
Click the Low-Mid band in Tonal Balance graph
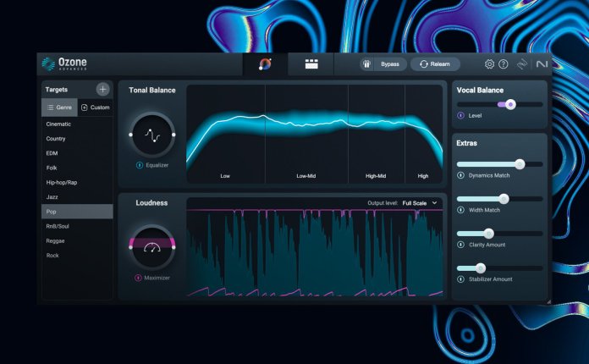(x=306, y=134)
